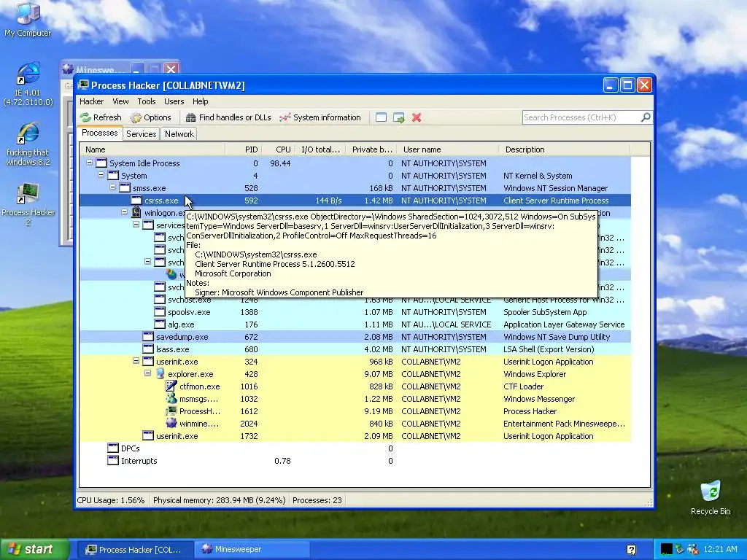Select the Processes tab

[x=99, y=133]
